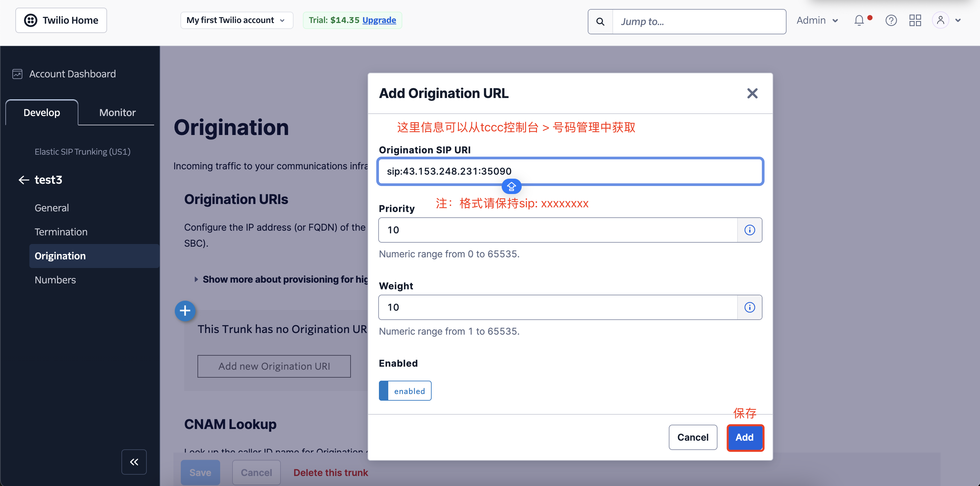Click the Add button to save

point(745,437)
